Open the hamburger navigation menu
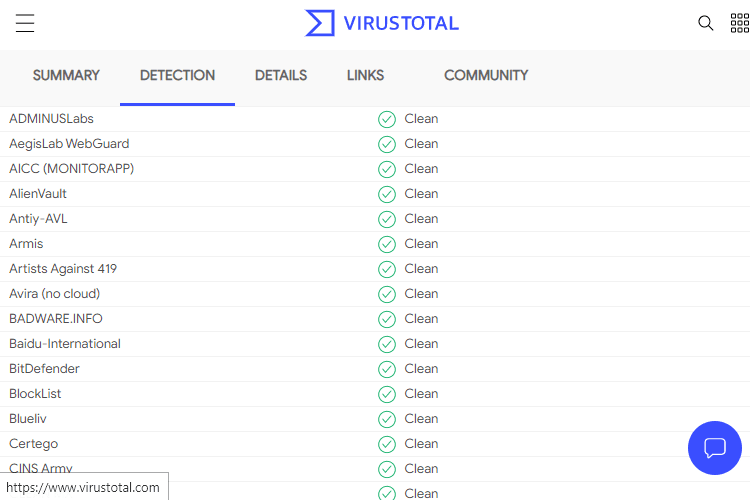The width and height of the screenshot is (750, 500). click(25, 23)
